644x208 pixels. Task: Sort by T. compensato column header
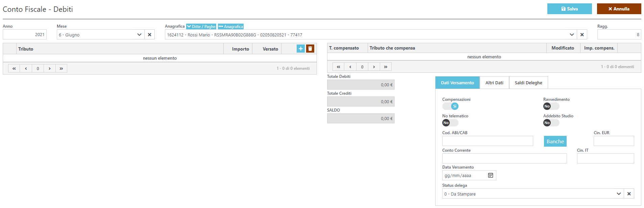[x=347, y=48]
